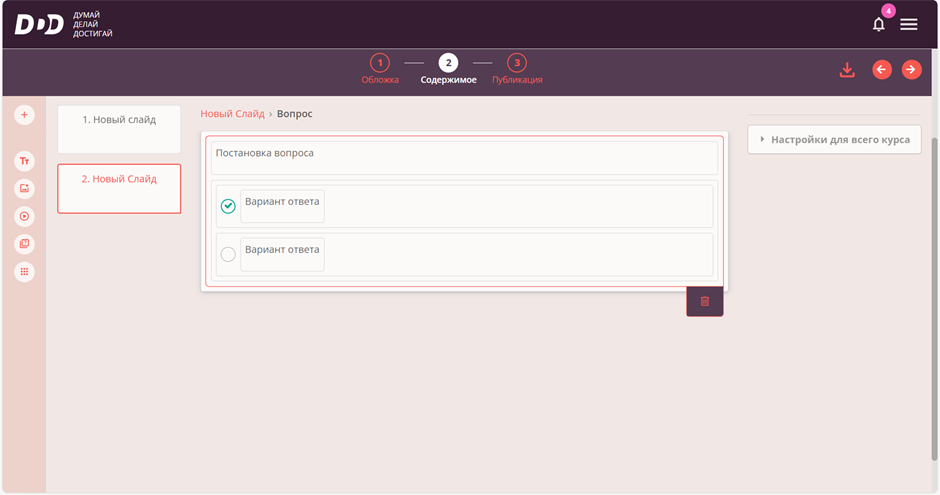Go to previous step with left arrow
Screen dimensions: 940x495
click(881, 70)
